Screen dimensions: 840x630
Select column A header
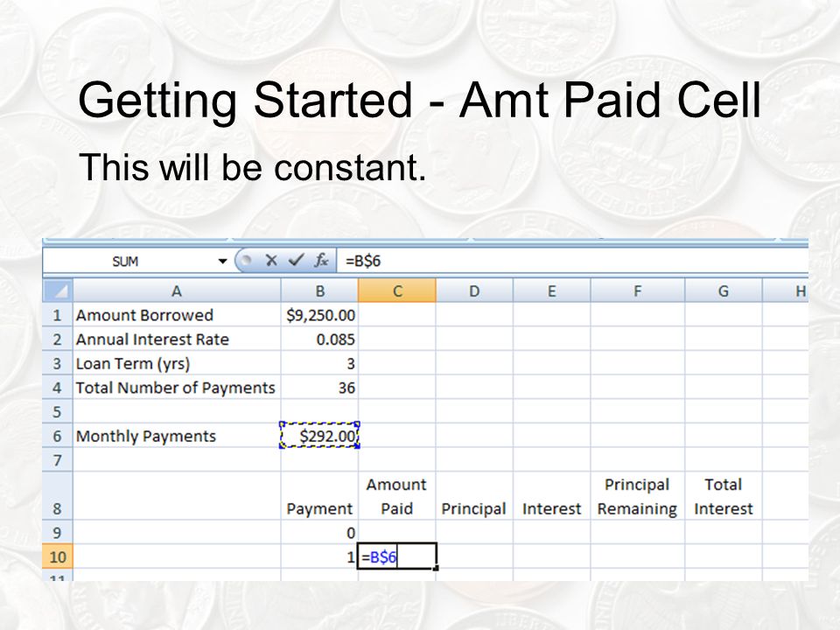[x=177, y=290]
